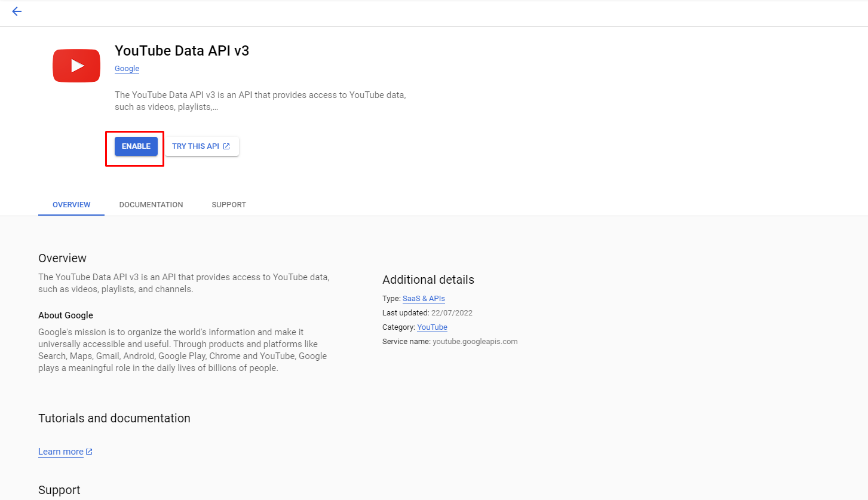Click the Google's mission paragraph

point(183,350)
